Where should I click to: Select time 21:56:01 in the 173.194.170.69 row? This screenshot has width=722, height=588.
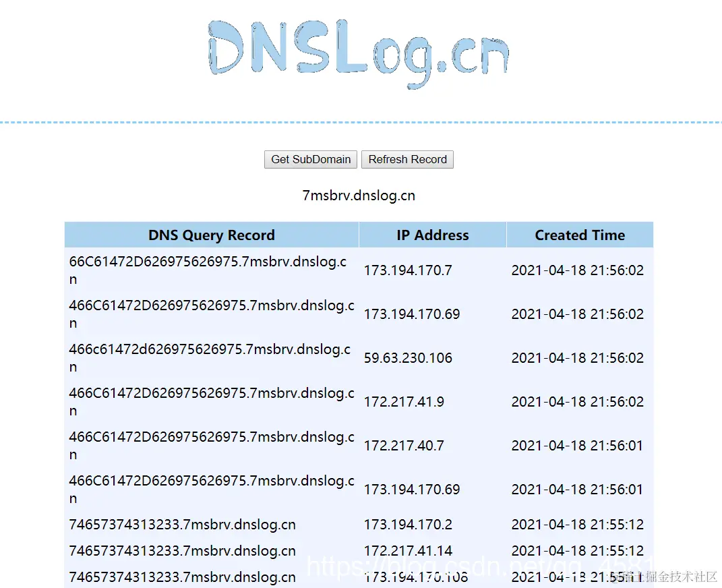[577, 490]
